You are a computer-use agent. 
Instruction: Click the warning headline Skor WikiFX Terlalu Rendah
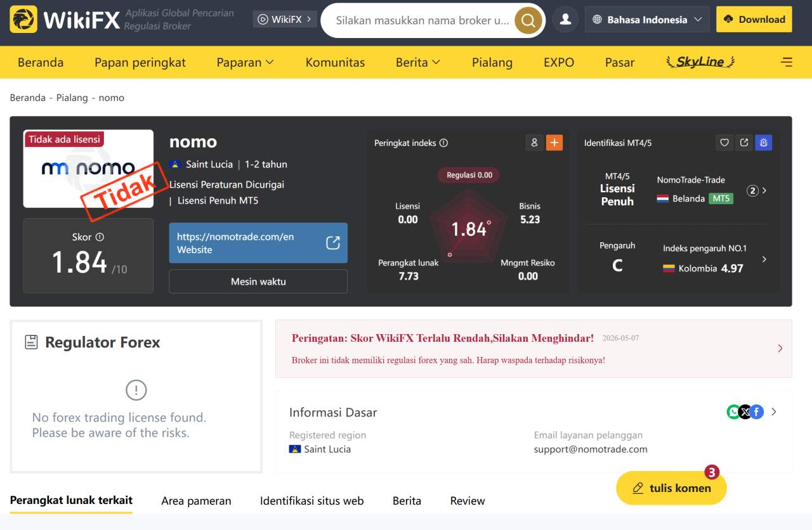443,338
